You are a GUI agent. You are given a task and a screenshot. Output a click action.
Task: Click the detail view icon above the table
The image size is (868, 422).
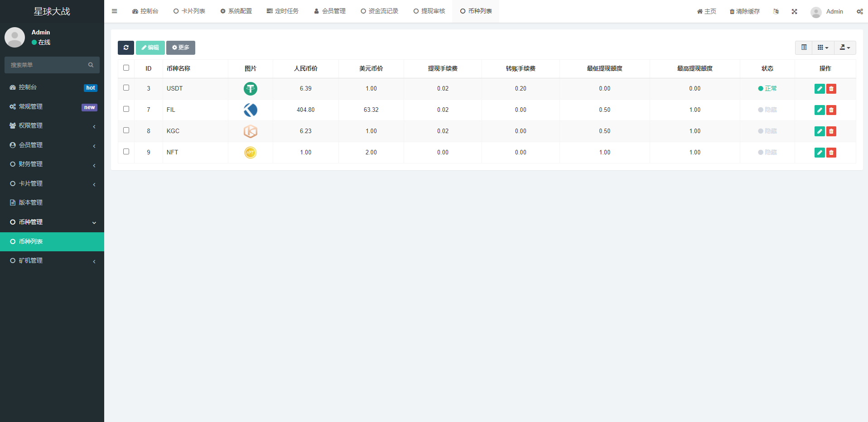(x=804, y=47)
